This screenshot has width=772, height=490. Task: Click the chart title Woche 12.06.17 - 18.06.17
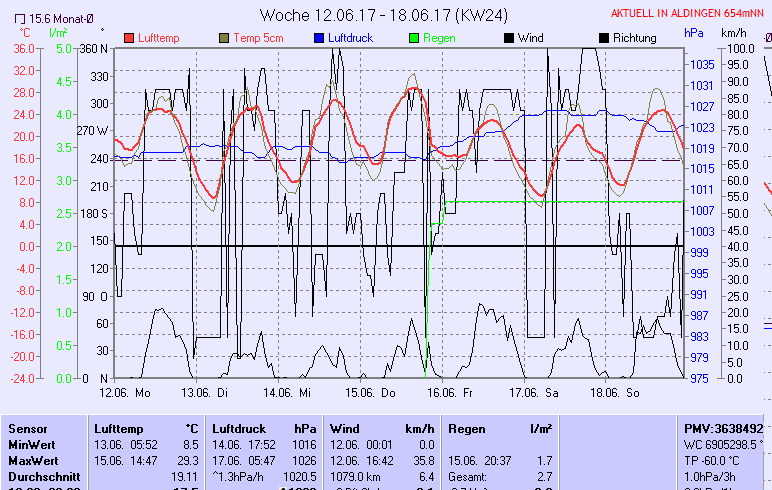(x=384, y=15)
